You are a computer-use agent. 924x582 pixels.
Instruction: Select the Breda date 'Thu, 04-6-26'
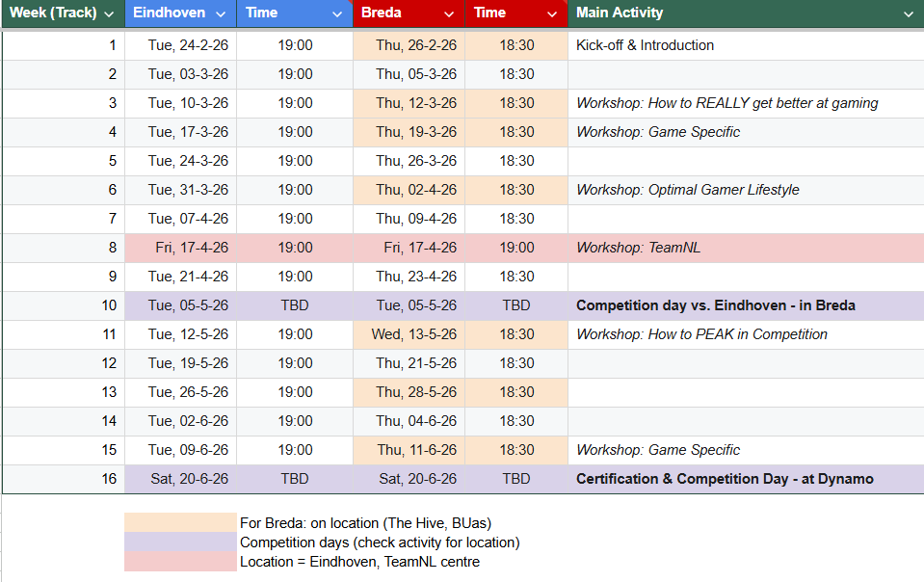click(x=409, y=420)
